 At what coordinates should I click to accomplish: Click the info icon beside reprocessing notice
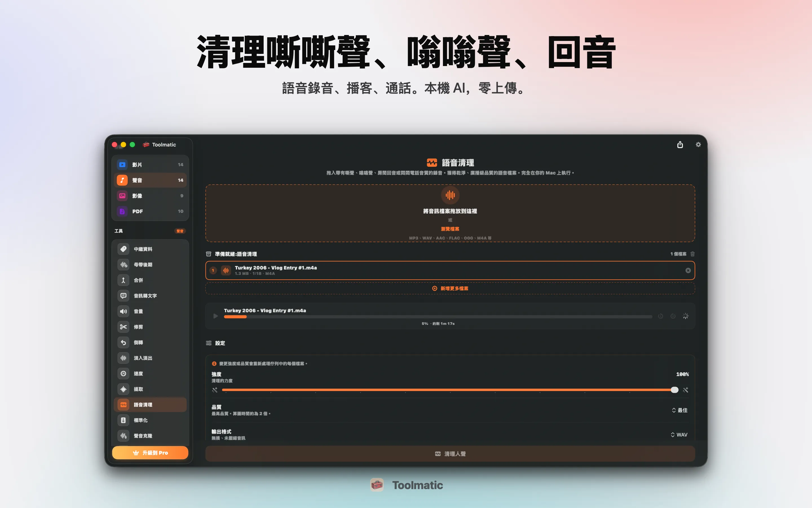click(x=214, y=364)
